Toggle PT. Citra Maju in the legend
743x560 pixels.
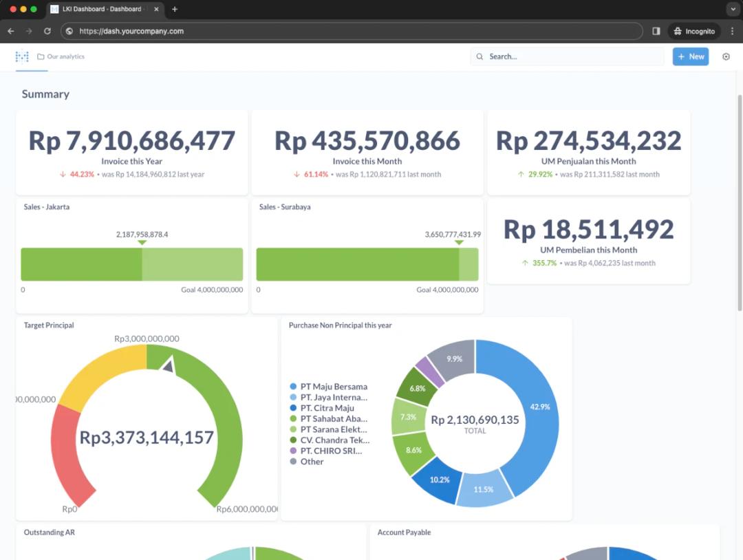pyautogui.click(x=327, y=407)
